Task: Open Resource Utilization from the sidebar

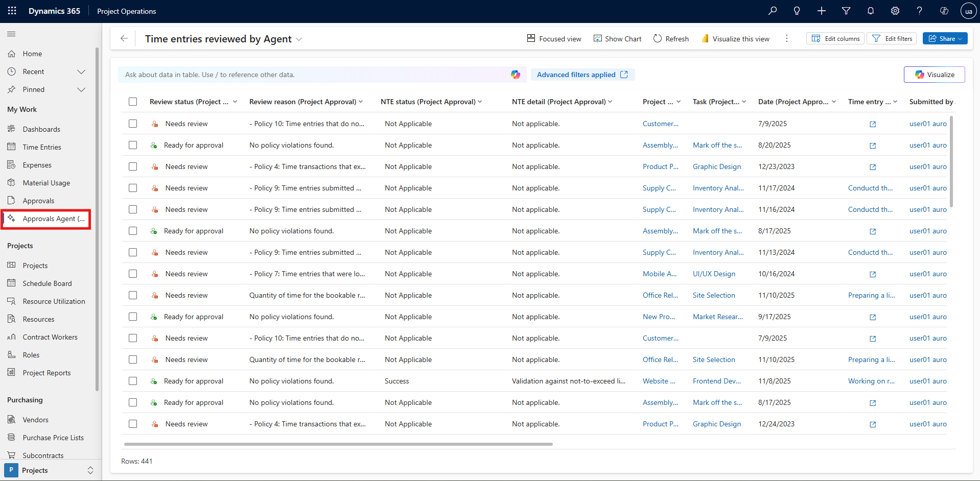Action: [54, 301]
